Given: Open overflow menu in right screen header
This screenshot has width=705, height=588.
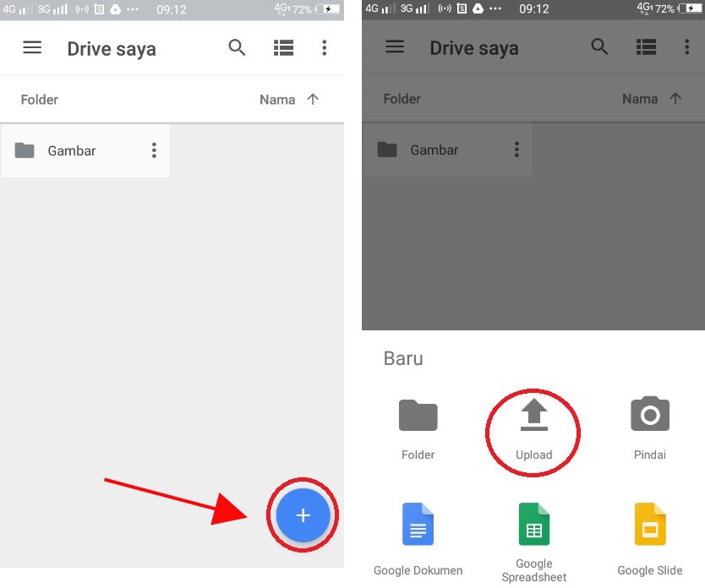Looking at the screenshot, I should pos(686,46).
